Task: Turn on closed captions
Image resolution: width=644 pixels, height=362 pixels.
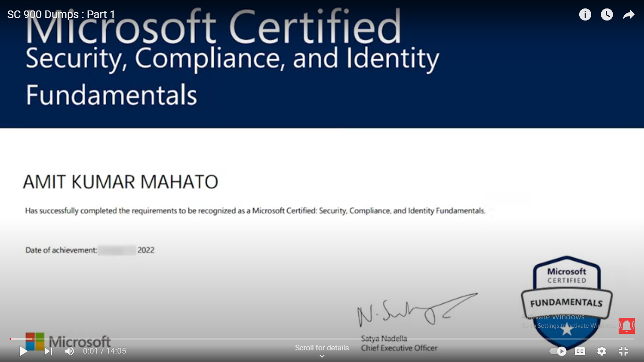Action: point(580,351)
